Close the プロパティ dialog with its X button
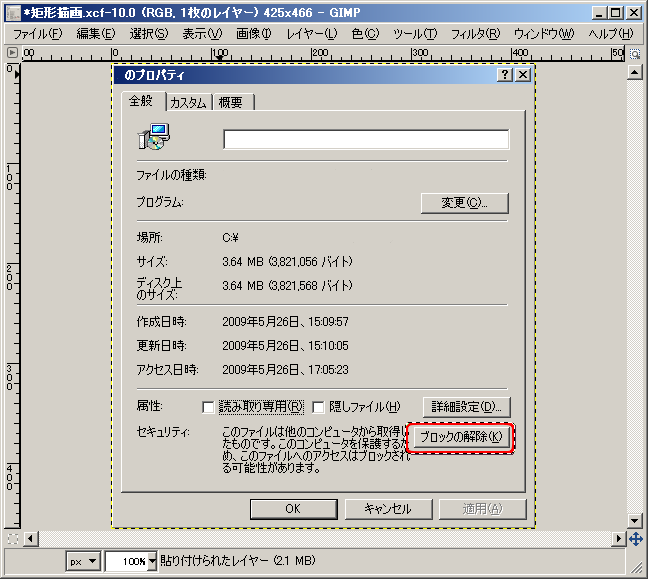Viewport: 648px width, 579px height. [x=523, y=75]
